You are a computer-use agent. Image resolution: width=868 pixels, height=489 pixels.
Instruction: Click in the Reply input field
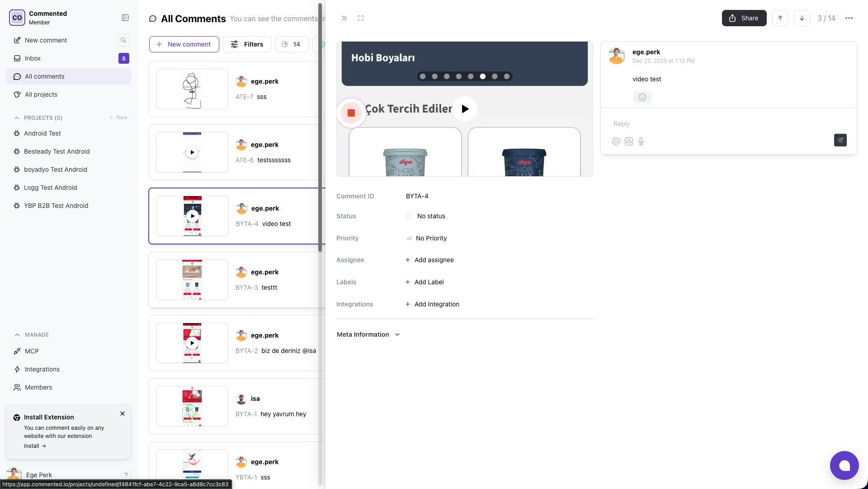click(x=728, y=124)
